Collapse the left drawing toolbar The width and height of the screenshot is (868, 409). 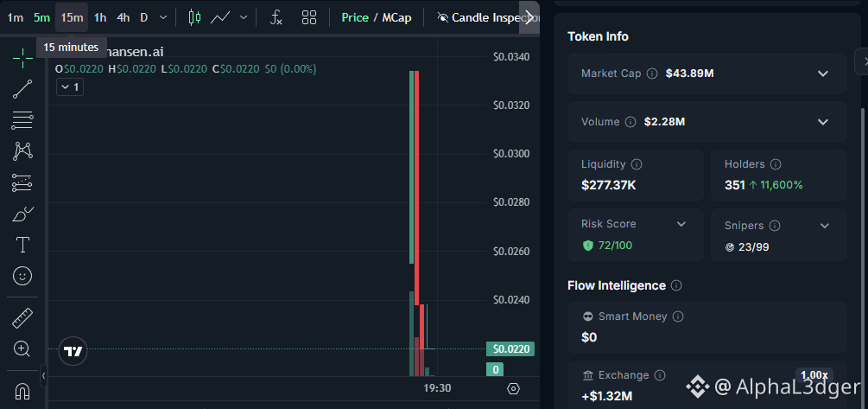(x=44, y=376)
